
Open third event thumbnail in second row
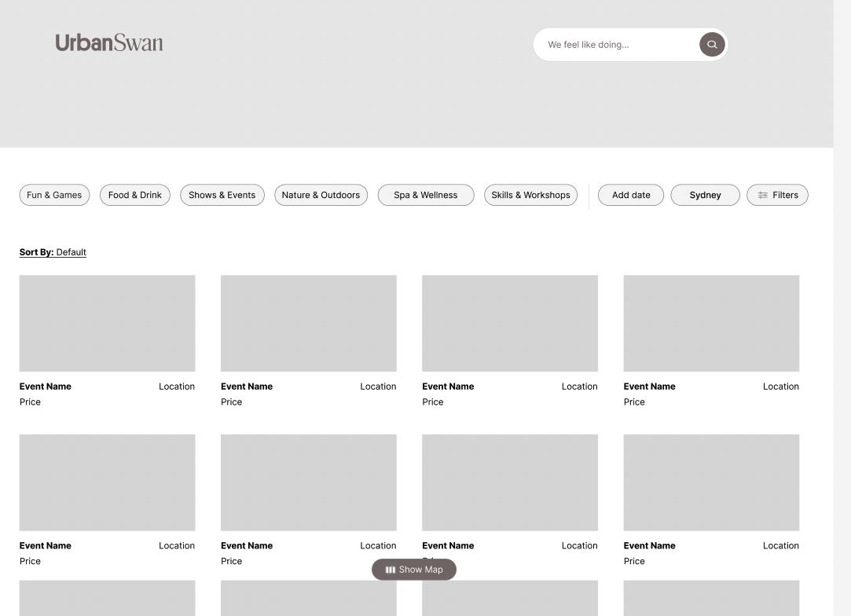point(510,482)
